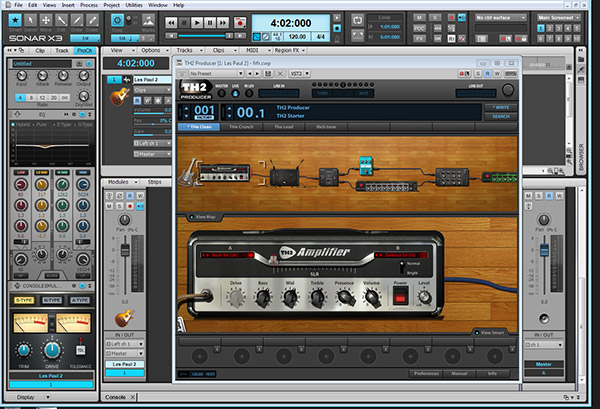
Task: Stop playback in transport
Action: pos(184,23)
